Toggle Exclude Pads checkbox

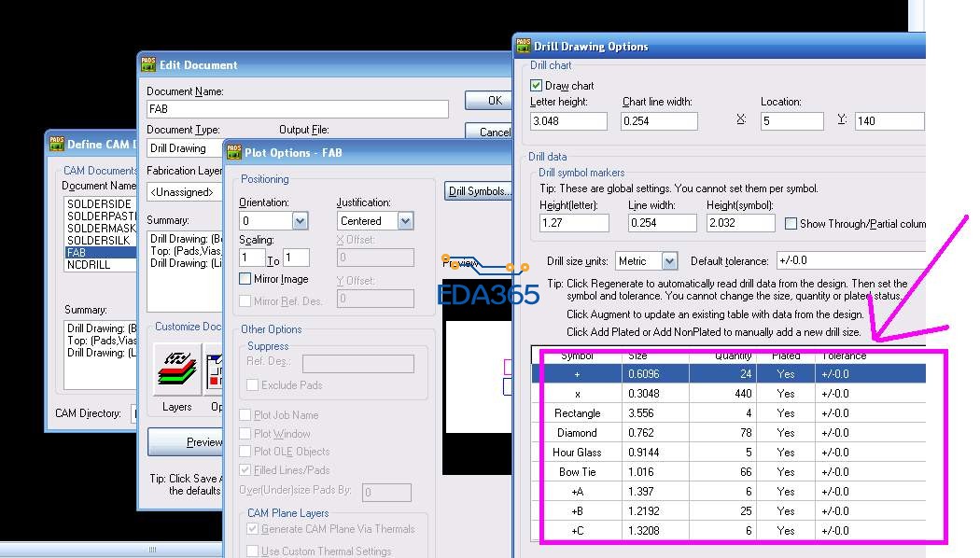253,385
